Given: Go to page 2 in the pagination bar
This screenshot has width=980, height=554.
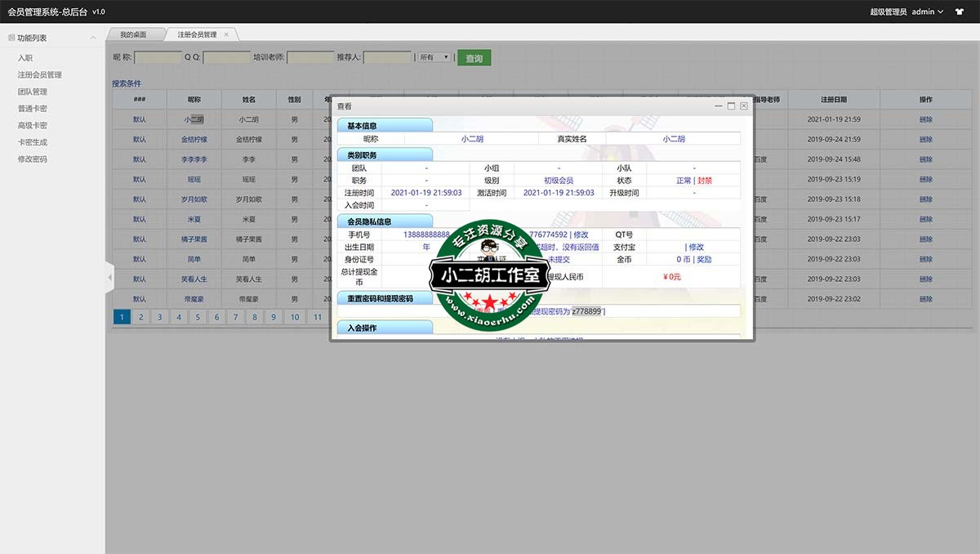Looking at the screenshot, I should click(x=140, y=316).
